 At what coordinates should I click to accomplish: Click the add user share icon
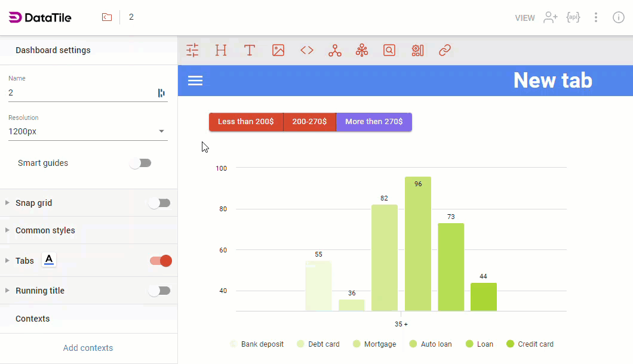click(x=550, y=17)
